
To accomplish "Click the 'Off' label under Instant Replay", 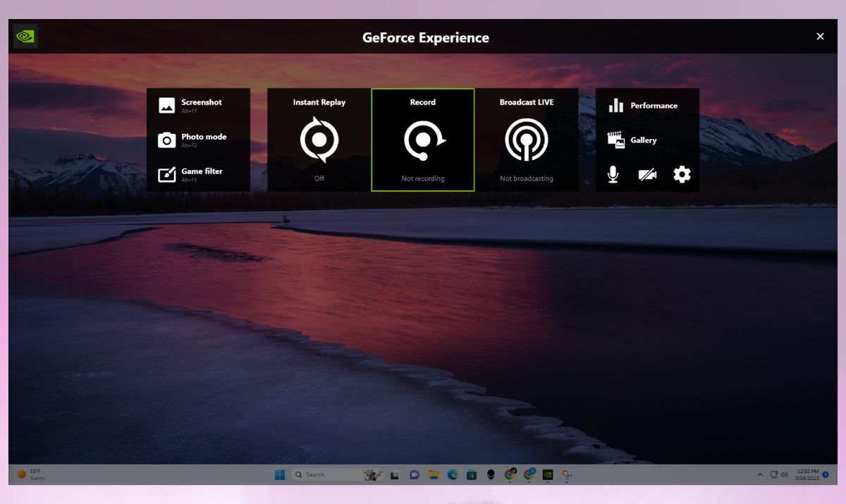I will coord(318,178).
